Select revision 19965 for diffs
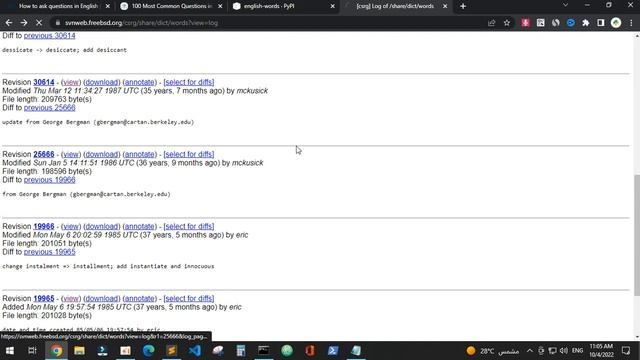The image size is (640, 360). [x=189, y=298]
